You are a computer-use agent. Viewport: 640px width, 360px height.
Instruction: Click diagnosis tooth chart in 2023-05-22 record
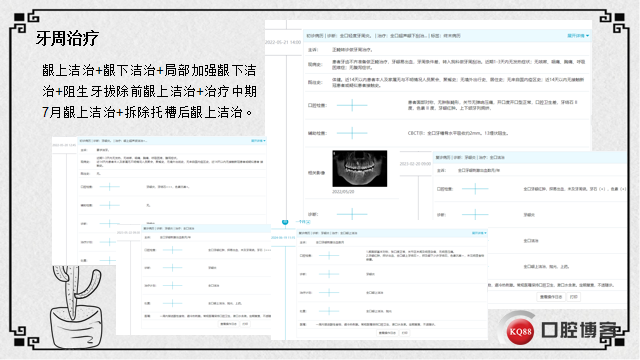[172, 267]
